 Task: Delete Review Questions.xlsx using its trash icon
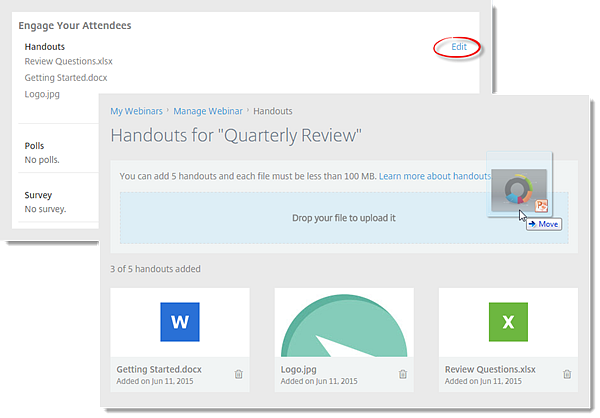(x=567, y=374)
